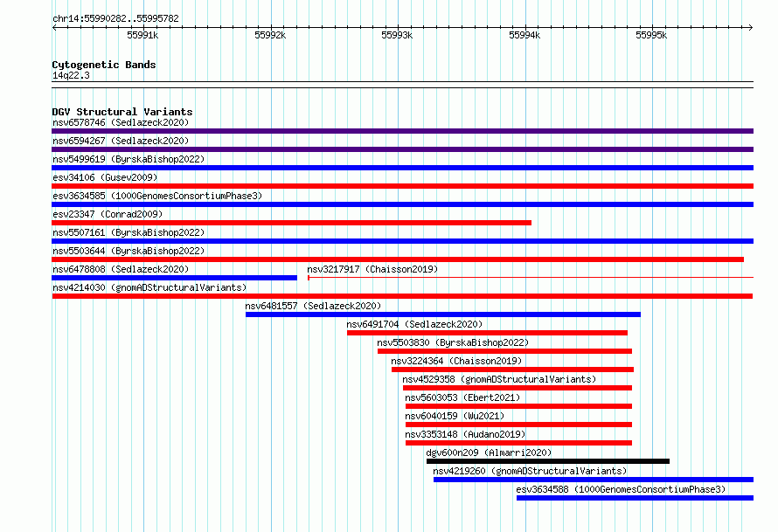Open nsv5503830 (ByrskaBishop2022) label
The image size is (778, 532).
point(453,342)
